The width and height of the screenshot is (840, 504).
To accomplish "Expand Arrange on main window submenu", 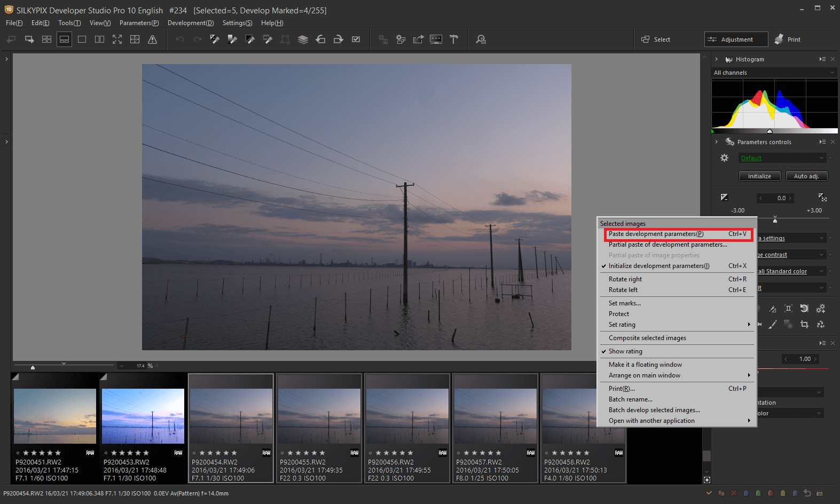I will click(677, 375).
